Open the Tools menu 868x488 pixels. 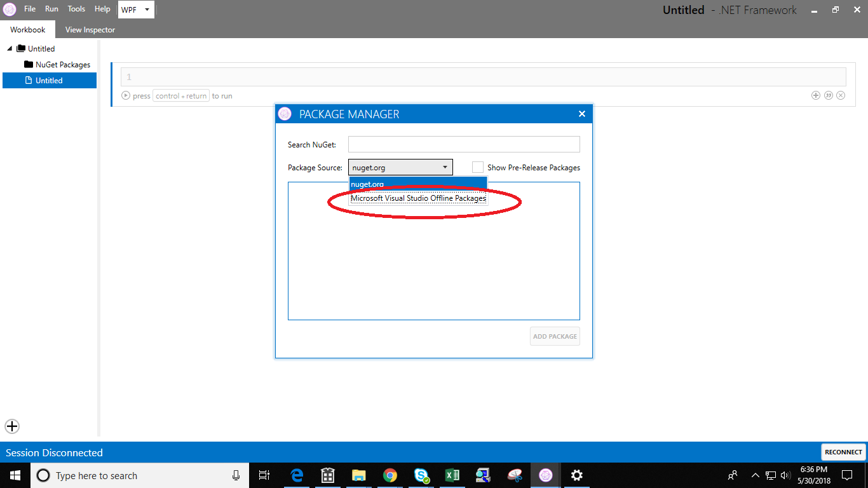(76, 9)
